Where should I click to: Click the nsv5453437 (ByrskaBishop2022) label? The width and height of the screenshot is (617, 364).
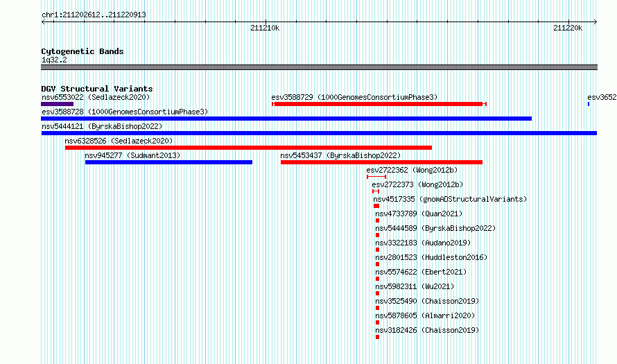pyautogui.click(x=340, y=155)
